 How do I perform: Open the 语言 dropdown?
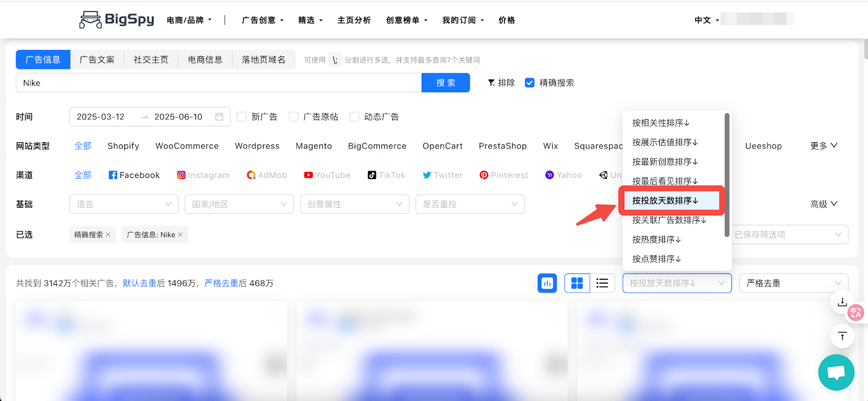pyautogui.click(x=124, y=204)
